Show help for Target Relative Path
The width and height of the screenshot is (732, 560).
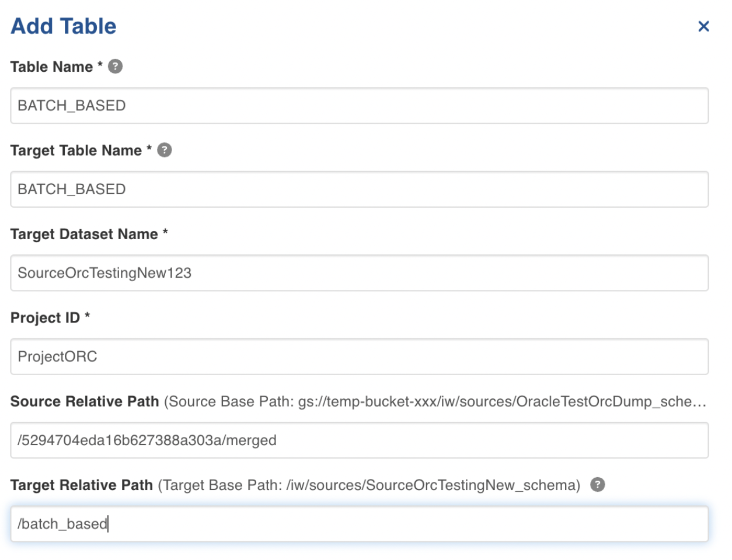(x=598, y=485)
